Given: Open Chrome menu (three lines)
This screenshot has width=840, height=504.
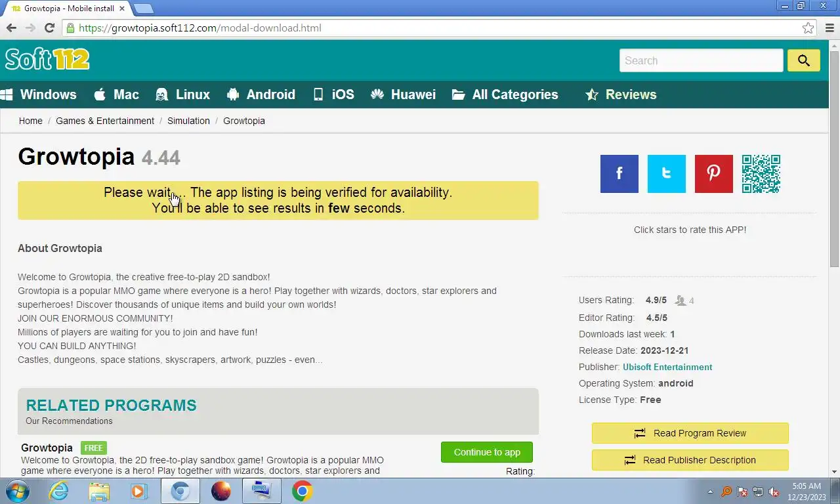Looking at the screenshot, I should (829, 28).
